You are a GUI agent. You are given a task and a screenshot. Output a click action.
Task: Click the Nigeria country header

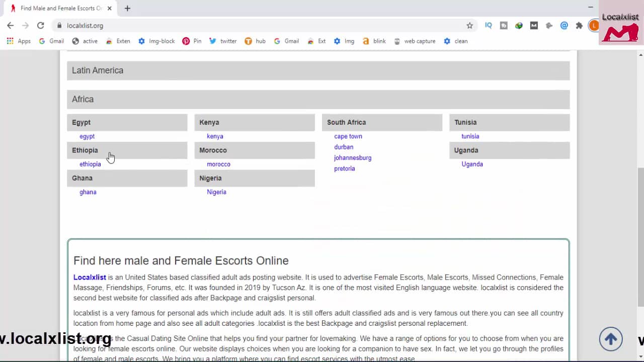pyautogui.click(x=255, y=178)
